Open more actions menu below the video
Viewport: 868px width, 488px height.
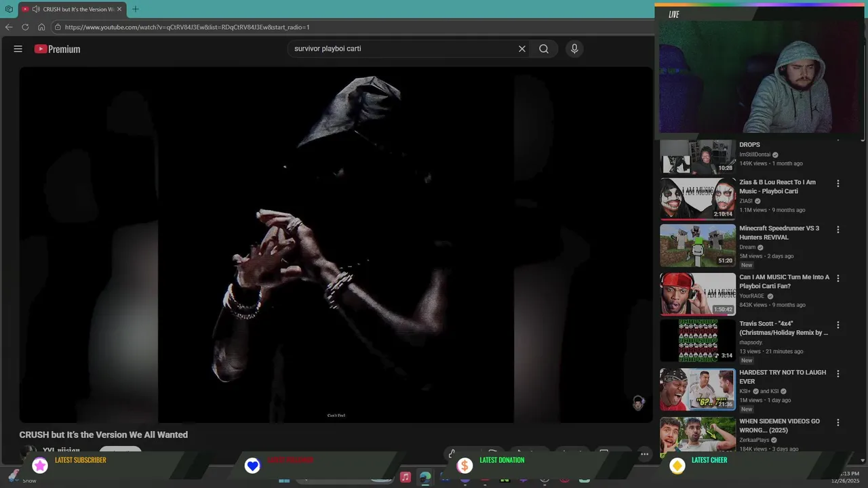(645, 453)
